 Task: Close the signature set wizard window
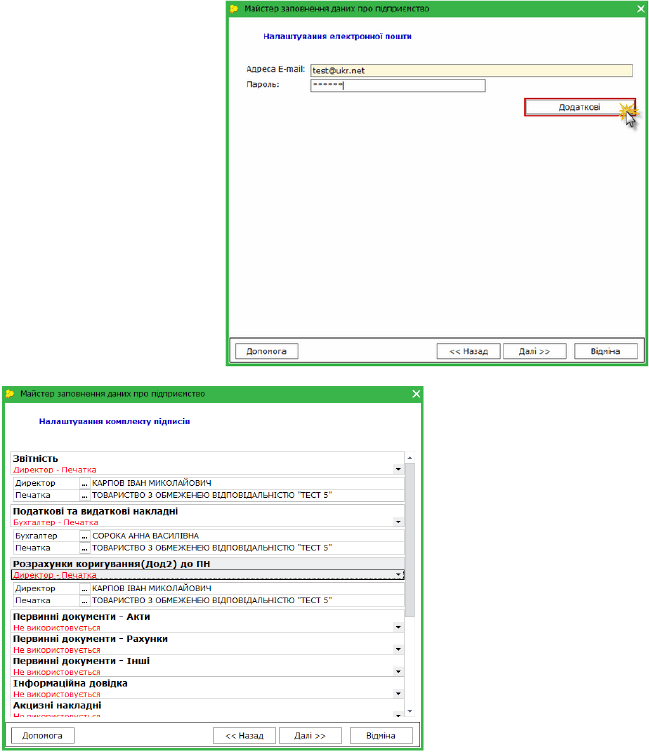click(416, 394)
